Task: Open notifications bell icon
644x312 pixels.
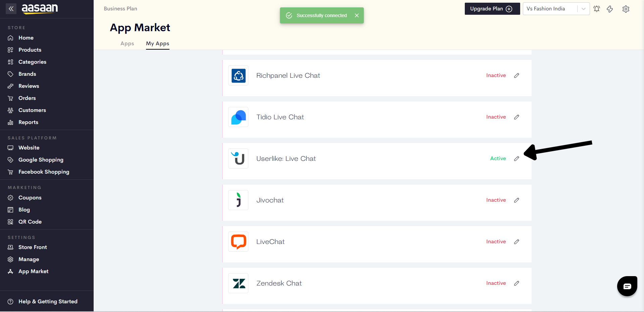Action: point(597,9)
